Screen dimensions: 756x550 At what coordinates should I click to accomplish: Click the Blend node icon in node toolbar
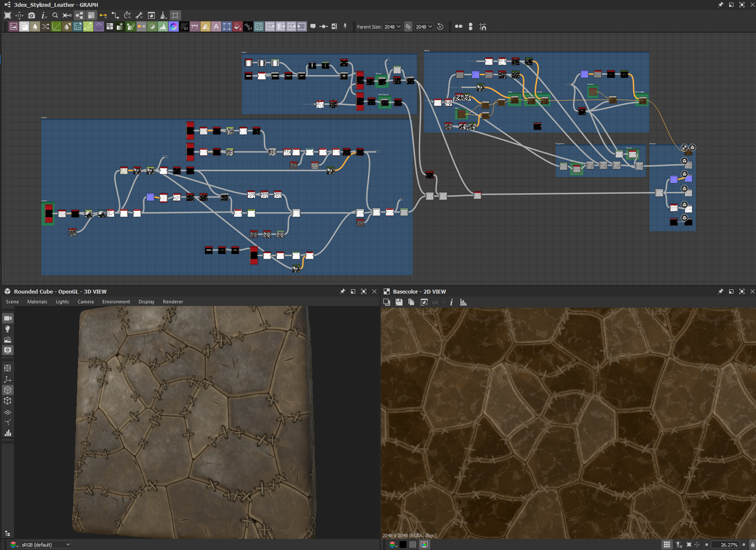pyautogui.click(x=24, y=27)
